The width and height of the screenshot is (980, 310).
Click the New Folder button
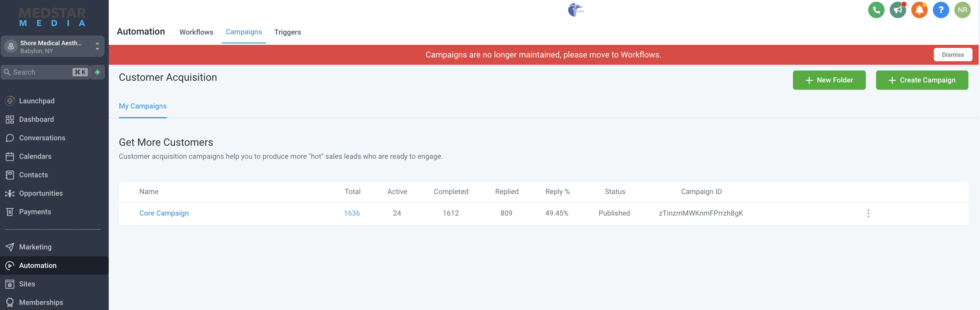point(829,80)
